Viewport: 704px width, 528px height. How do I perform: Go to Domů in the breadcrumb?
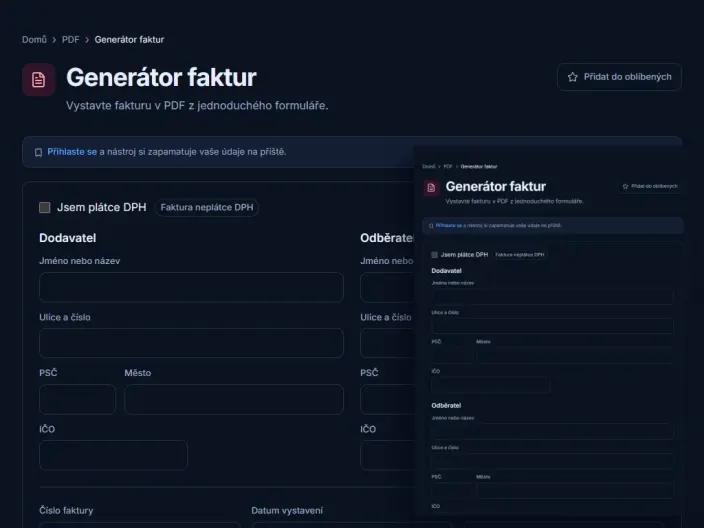(34, 40)
